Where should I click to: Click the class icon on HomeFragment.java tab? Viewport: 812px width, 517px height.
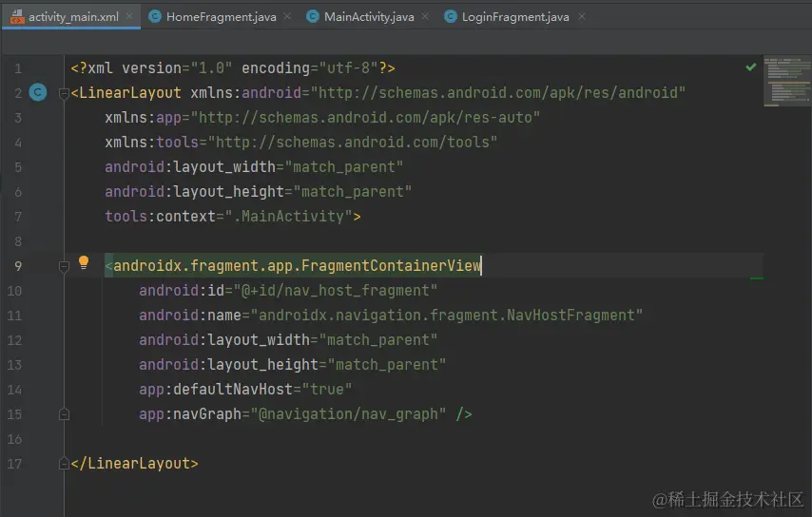point(155,16)
